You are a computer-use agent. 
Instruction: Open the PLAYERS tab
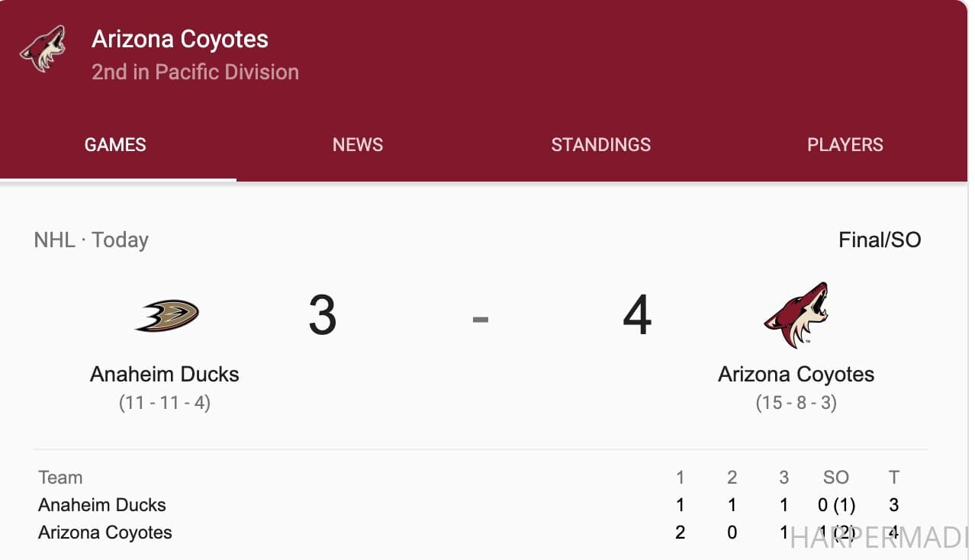tap(845, 145)
